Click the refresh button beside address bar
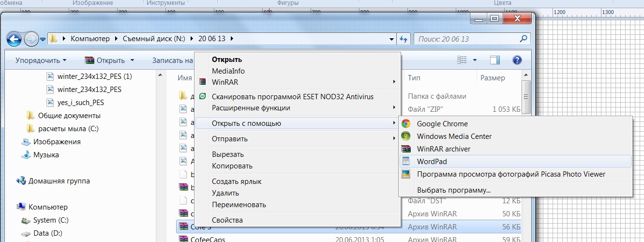 point(404,39)
